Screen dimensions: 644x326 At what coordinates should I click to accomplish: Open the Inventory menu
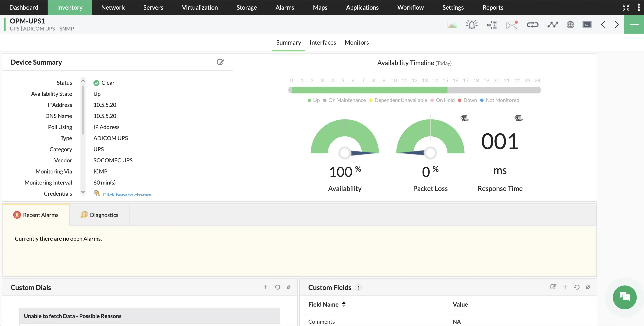tap(70, 7)
